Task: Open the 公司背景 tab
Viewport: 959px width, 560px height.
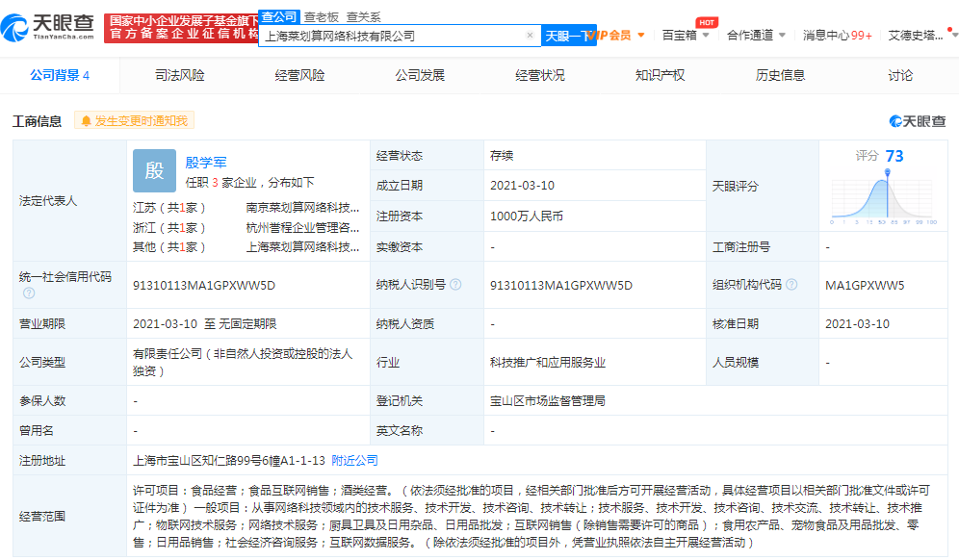Action: 60,75
